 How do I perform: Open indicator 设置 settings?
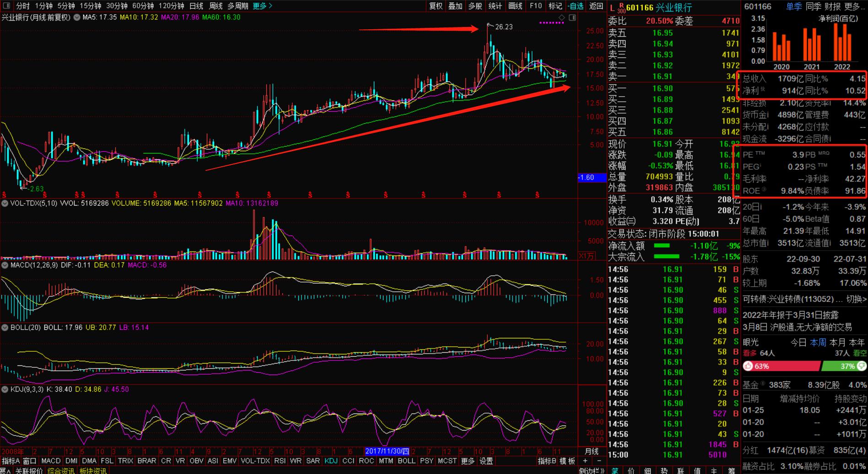click(486, 461)
